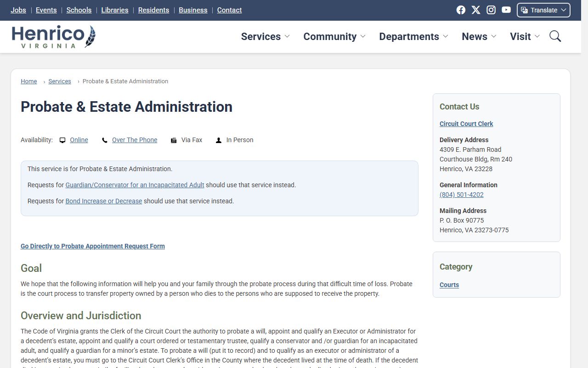Viewport: 588px width, 368px height.
Task: Select Schools in the top bar
Action: coord(79,10)
